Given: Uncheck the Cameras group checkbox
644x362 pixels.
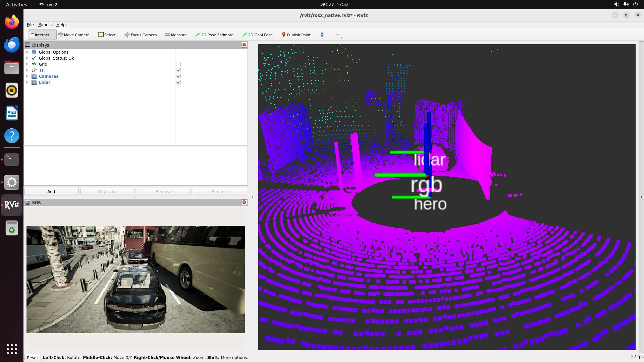Looking at the screenshot, I should [x=178, y=76].
